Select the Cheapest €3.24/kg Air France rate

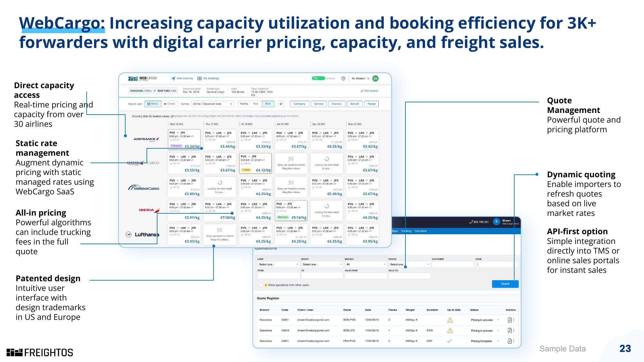click(184, 139)
